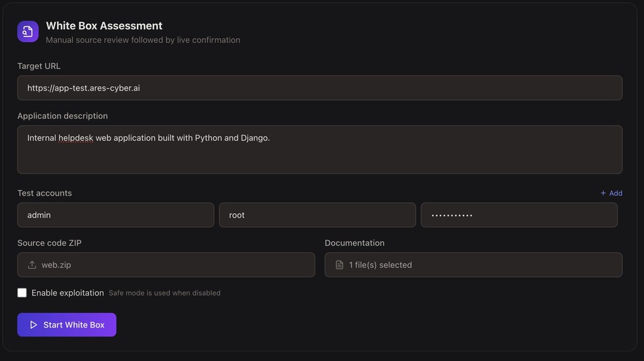Click the underlined word helpdesk
Image resolution: width=644 pixels, height=361 pixels.
(x=76, y=138)
